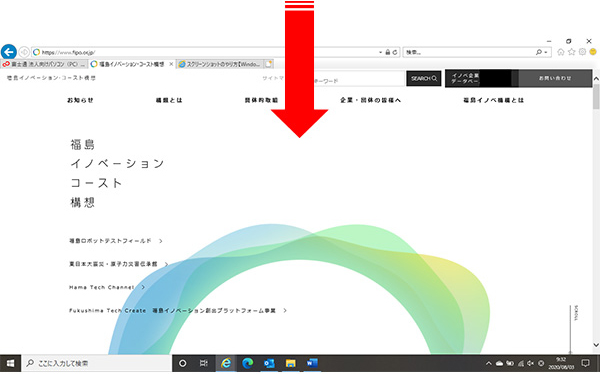Open Outlook from the taskbar
Screen dimensions: 600x374
click(269, 363)
